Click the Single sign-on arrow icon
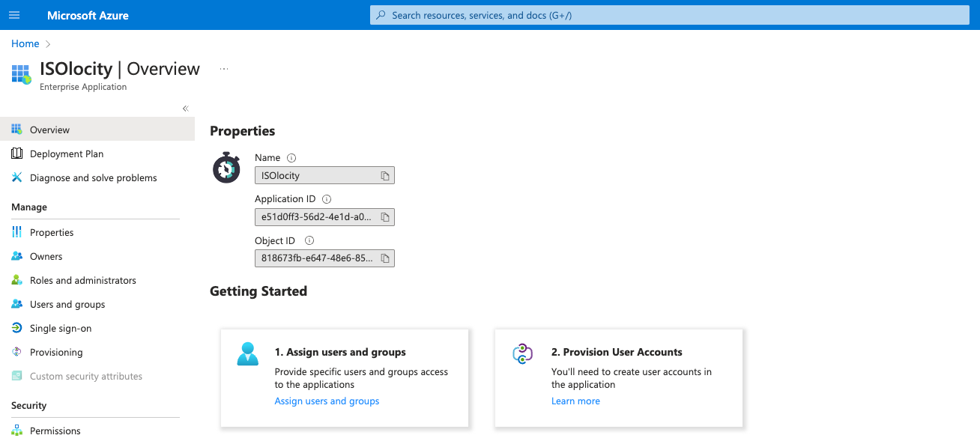The height and width of the screenshot is (444, 980). (16, 328)
